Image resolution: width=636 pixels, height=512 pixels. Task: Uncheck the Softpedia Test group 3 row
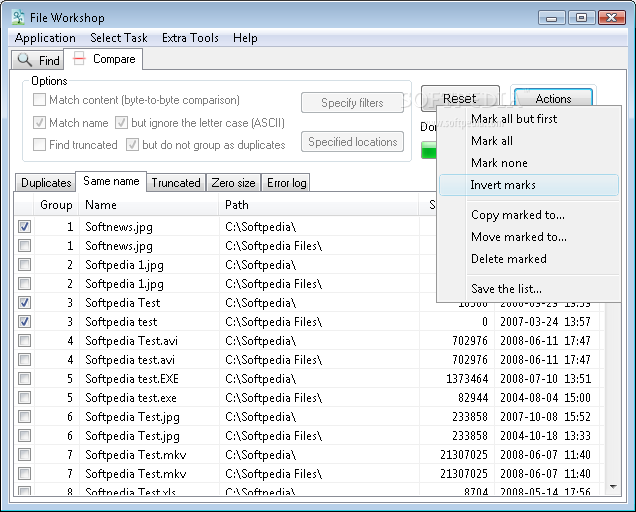(24, 302)
